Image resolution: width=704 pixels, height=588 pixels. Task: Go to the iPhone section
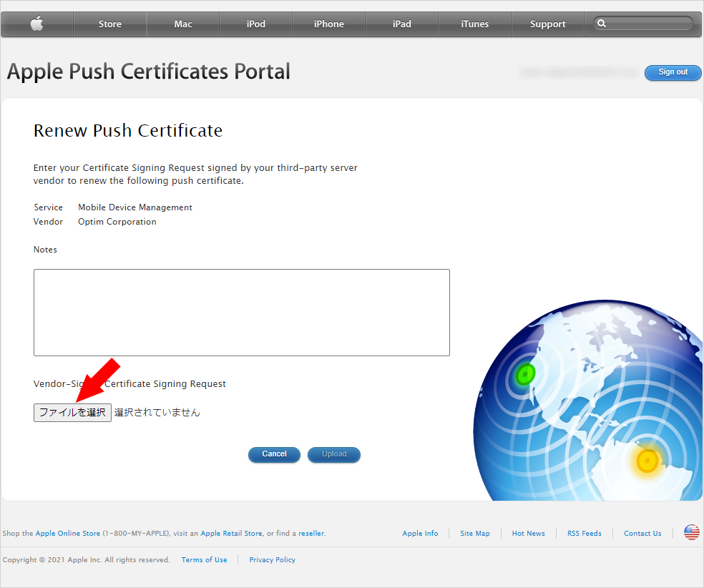(329, 24)
